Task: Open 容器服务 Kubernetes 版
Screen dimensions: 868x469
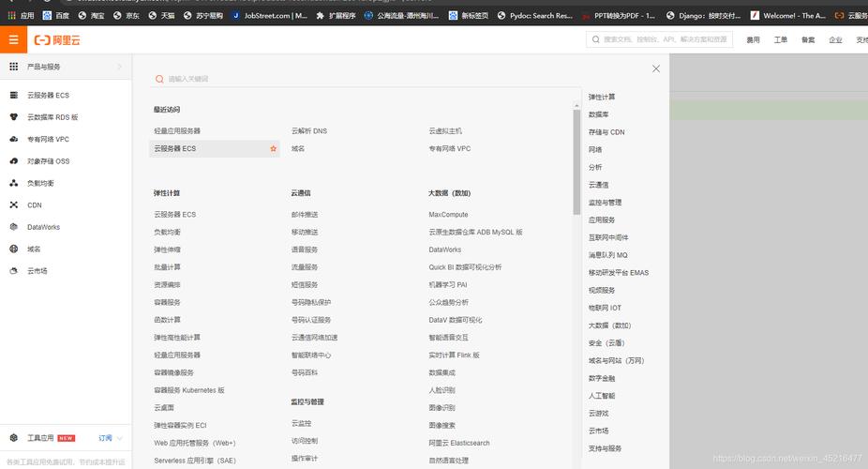Action: 189,390
